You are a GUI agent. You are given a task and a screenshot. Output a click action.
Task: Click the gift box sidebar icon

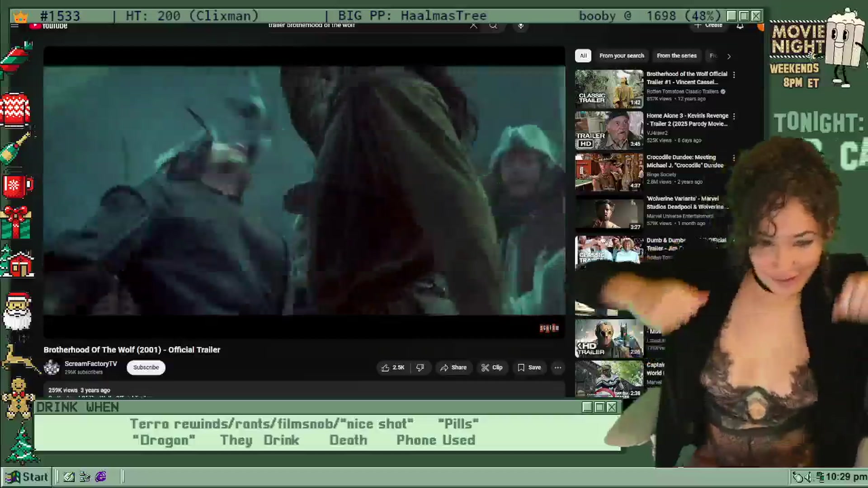pyautogui.click(x=16, y=222)
